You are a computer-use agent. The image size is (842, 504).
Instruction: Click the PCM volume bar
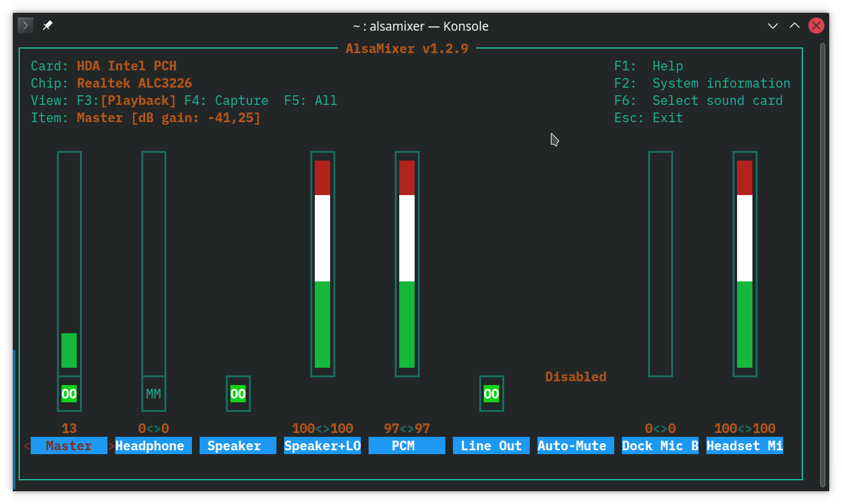[407, 264]
